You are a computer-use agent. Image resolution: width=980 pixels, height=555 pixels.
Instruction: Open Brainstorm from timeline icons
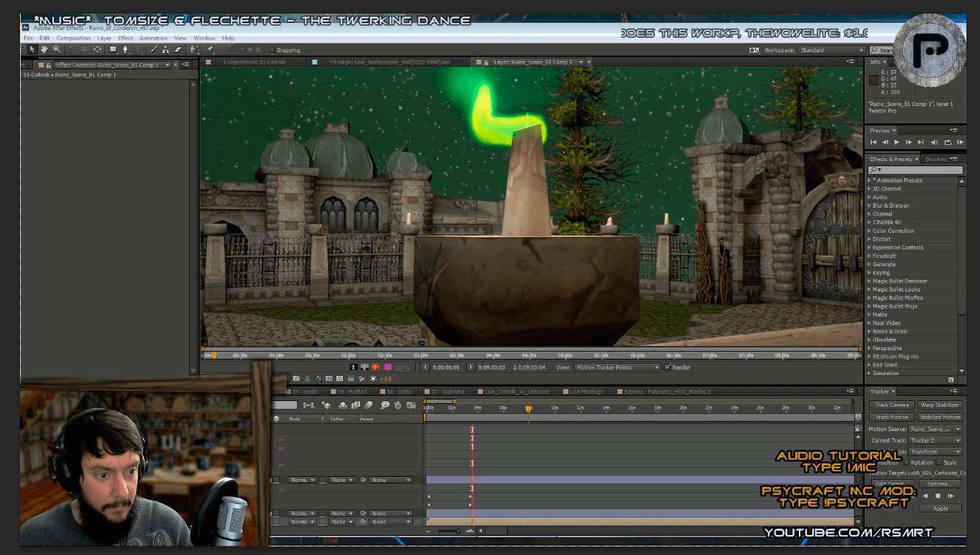click(x=385, y=405)
